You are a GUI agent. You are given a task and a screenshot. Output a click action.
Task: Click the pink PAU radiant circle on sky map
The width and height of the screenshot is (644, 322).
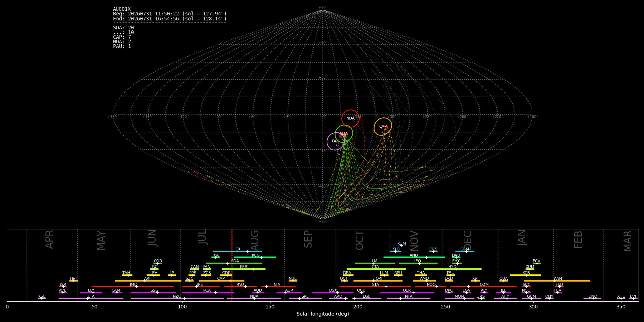(x=336, y=141)
